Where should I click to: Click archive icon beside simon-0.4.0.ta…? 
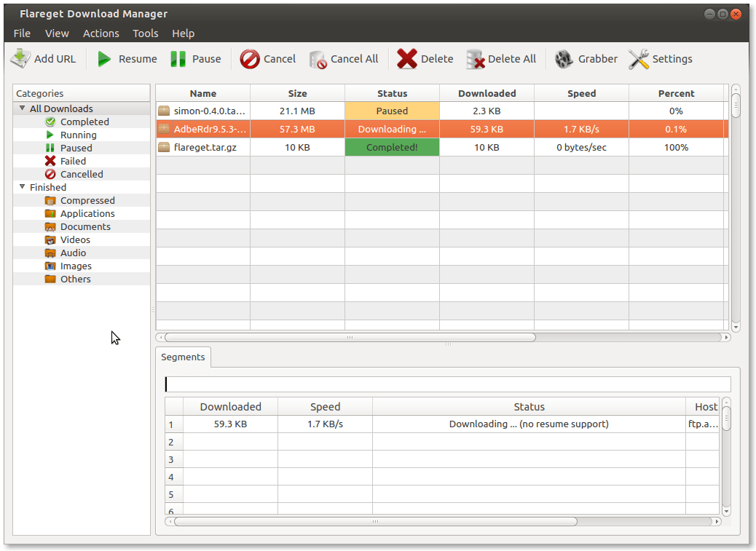coord(164,111)
